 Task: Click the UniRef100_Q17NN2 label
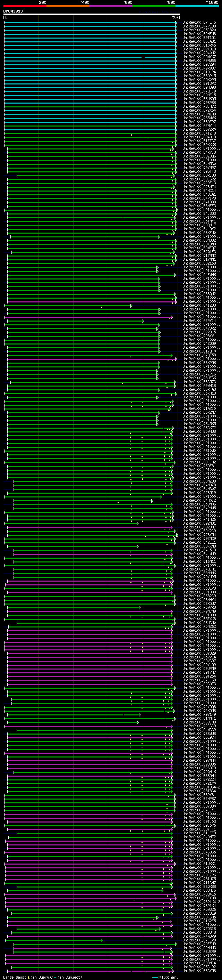click(x=199, y=256)
